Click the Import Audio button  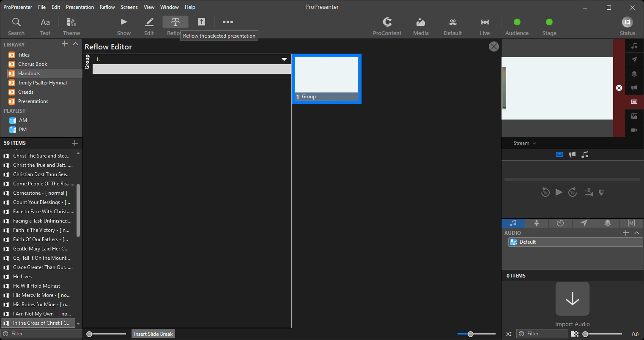(573, 299)
